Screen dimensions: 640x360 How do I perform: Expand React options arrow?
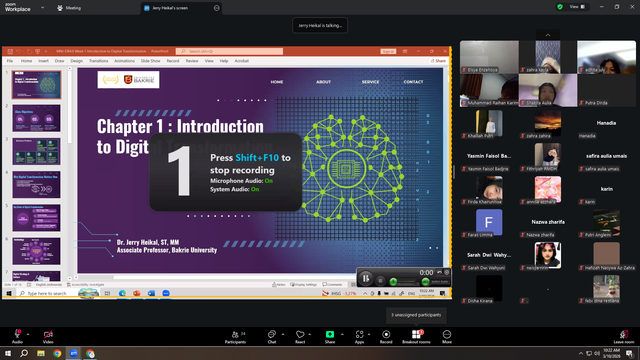[x=310, y=334]
